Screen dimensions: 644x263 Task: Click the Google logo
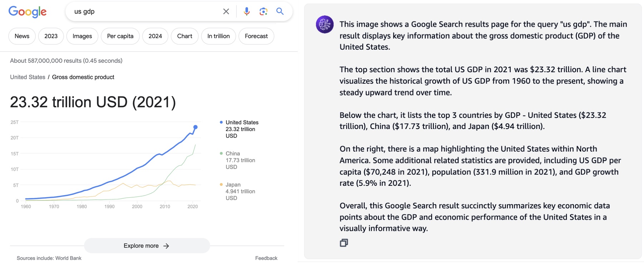click(28, 12)
